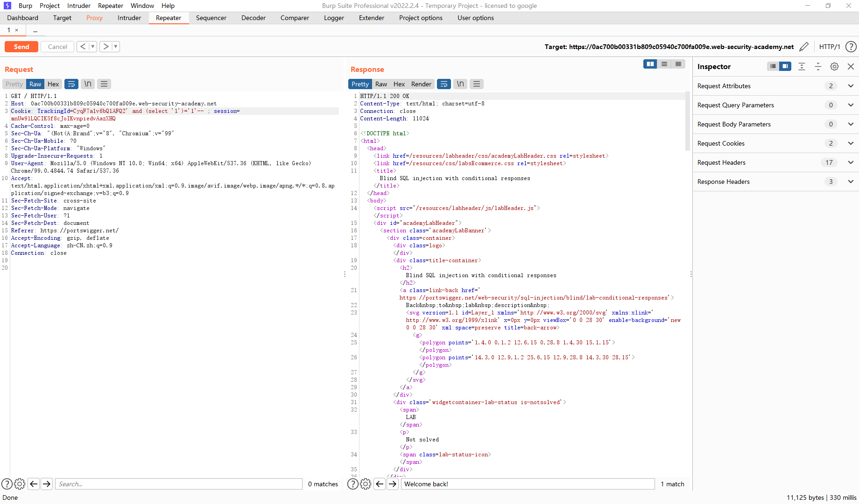Image resolution: width=859 pixels, height=504 pixels.
Task: Open the Burp menu
Action: (25, 6)
